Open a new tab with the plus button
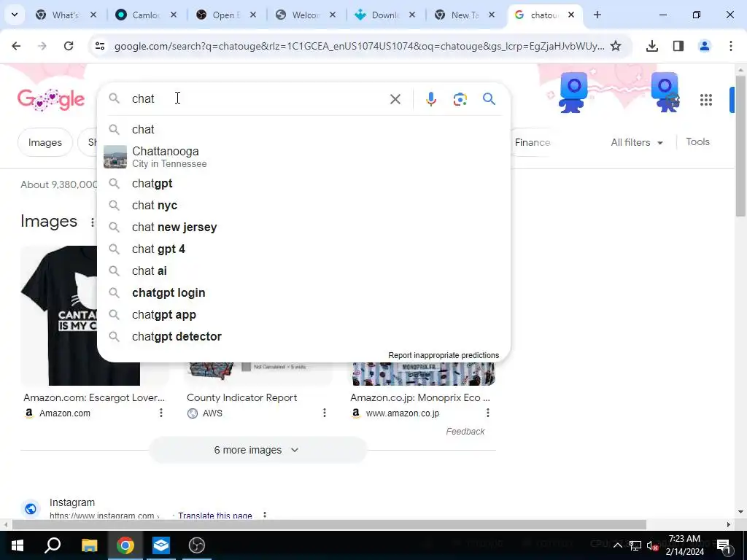 coord(597,15)
